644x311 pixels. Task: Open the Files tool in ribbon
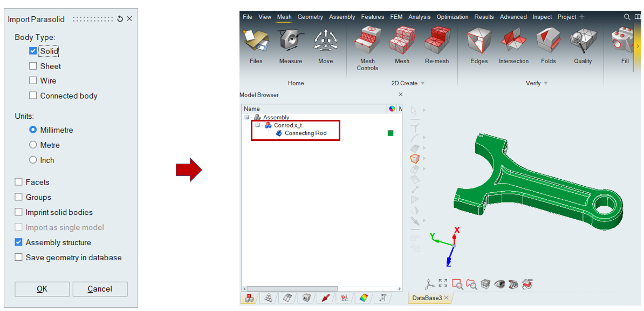[x=256, y=42]
